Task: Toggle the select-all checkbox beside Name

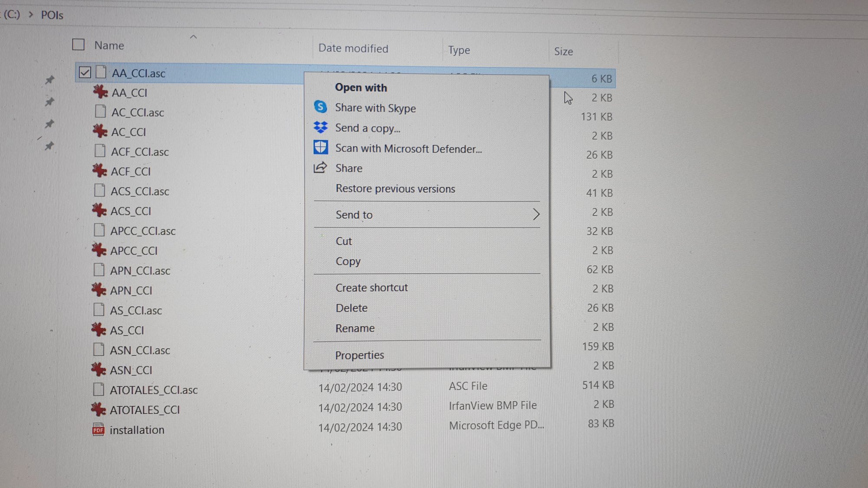Action: pyautogui.click(x=79, y=45)
